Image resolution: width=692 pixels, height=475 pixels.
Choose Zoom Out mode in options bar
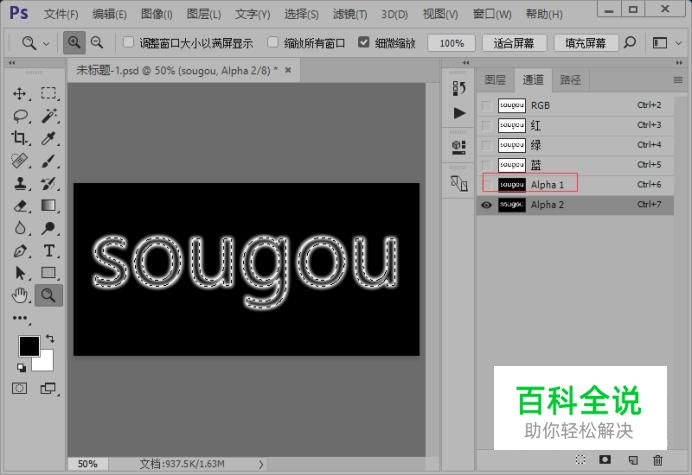click(97, 43)
